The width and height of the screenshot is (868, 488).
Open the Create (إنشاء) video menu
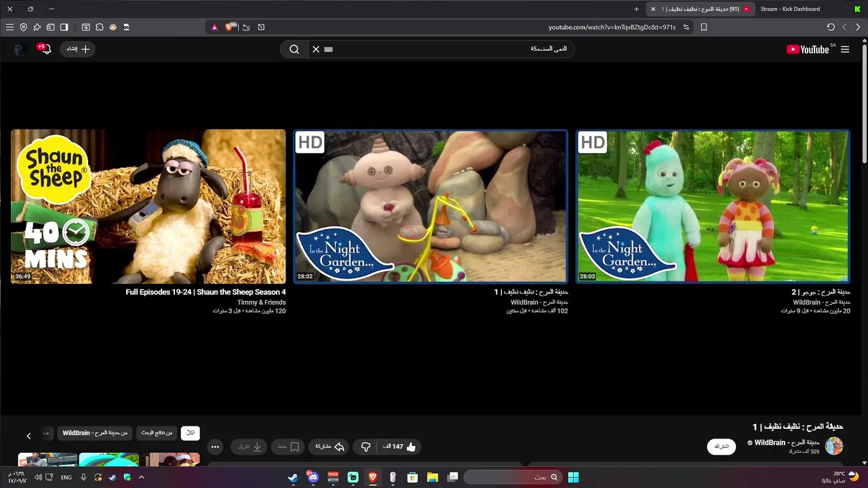pyautogui.click(x=78, y=49)
